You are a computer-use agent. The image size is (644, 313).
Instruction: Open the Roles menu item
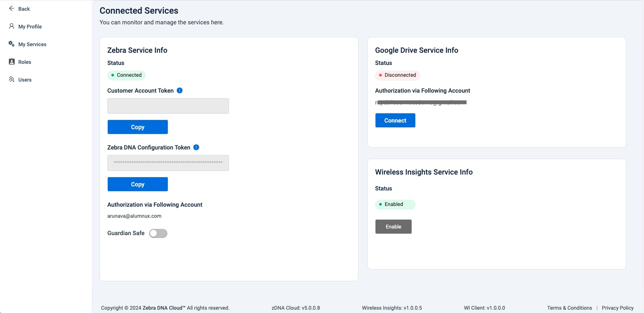tap(25, 62)
